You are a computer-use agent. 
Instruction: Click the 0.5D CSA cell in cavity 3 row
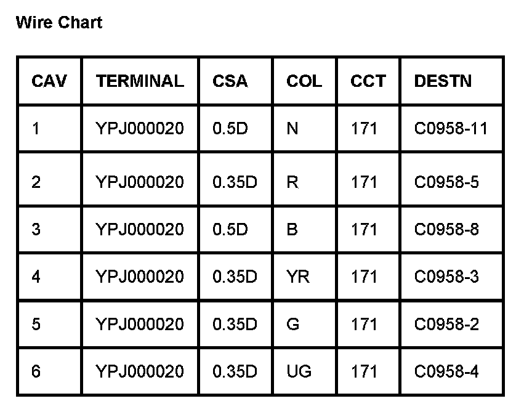(230, 230)
